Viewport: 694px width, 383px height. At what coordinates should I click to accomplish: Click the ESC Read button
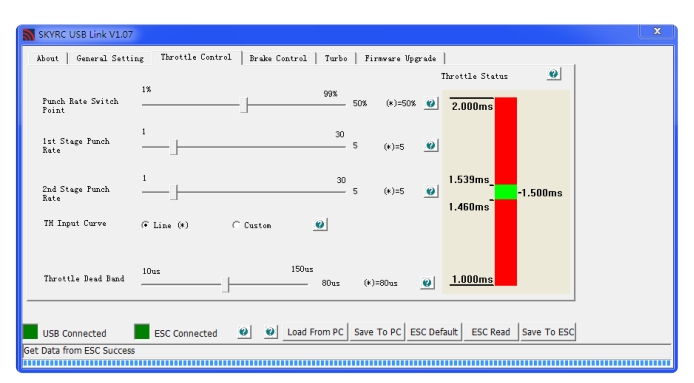click(x=491, y=332)
